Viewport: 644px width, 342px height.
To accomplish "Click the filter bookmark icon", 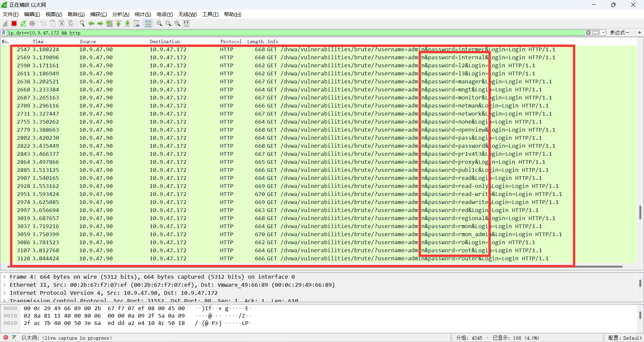I will (4, 32).
